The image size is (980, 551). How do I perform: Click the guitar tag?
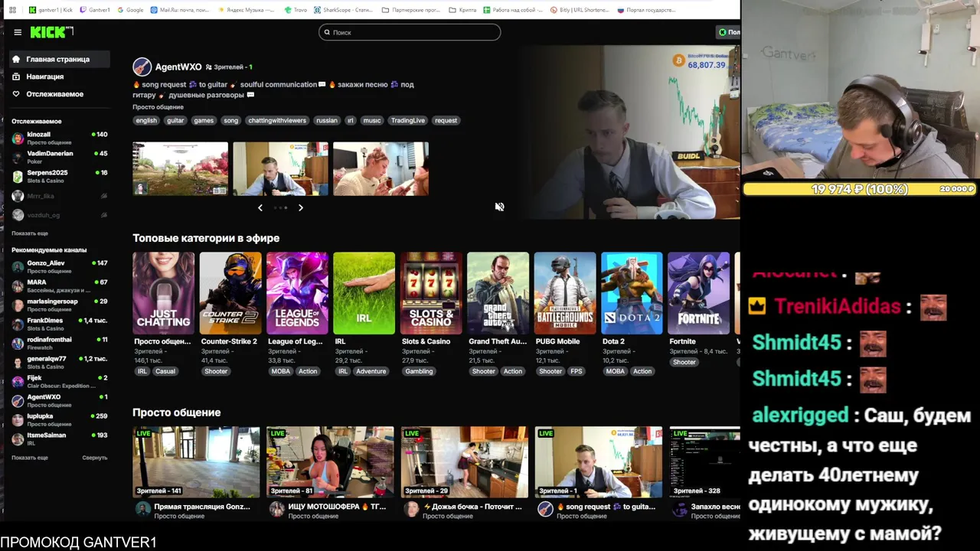tap(175, 120)
